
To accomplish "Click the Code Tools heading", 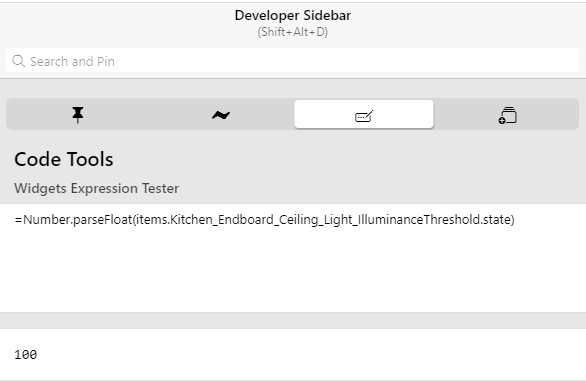I will [64, 159].
